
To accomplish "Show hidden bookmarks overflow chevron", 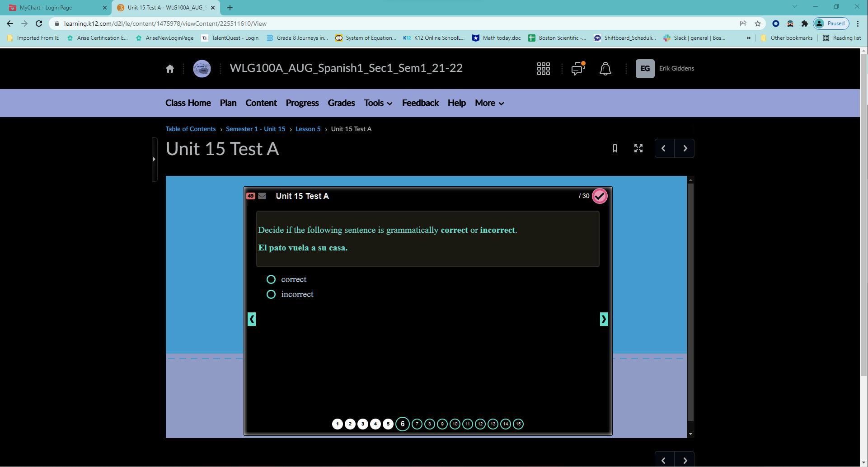I will 748,38.
